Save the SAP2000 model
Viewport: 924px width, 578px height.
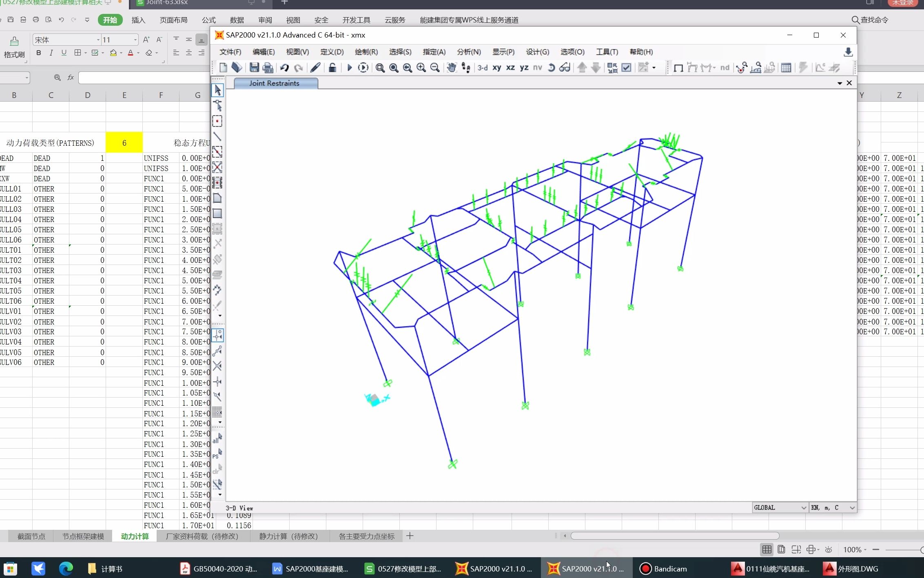point(254,67)
